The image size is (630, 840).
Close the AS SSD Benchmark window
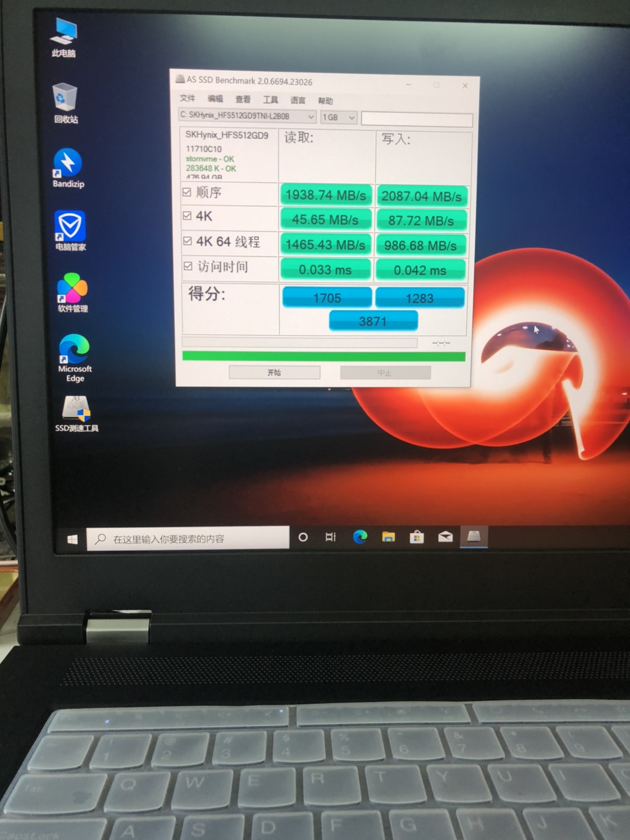tap(465, 86)
